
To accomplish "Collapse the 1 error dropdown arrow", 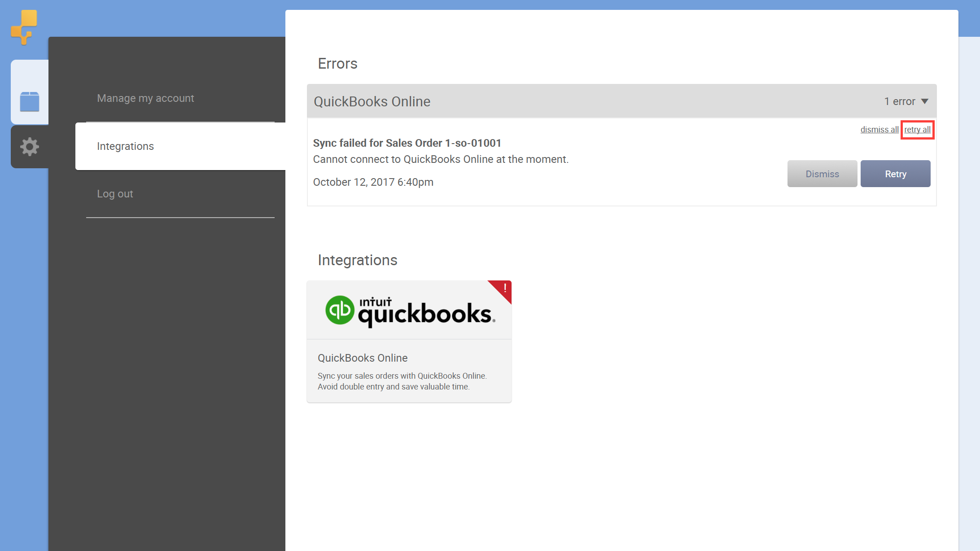I will [925, 101].
